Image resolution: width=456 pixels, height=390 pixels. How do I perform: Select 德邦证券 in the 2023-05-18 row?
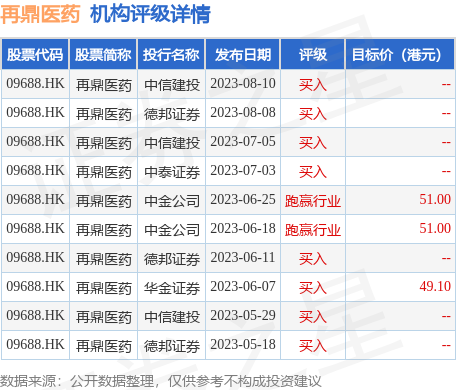(x=172, y=346)
